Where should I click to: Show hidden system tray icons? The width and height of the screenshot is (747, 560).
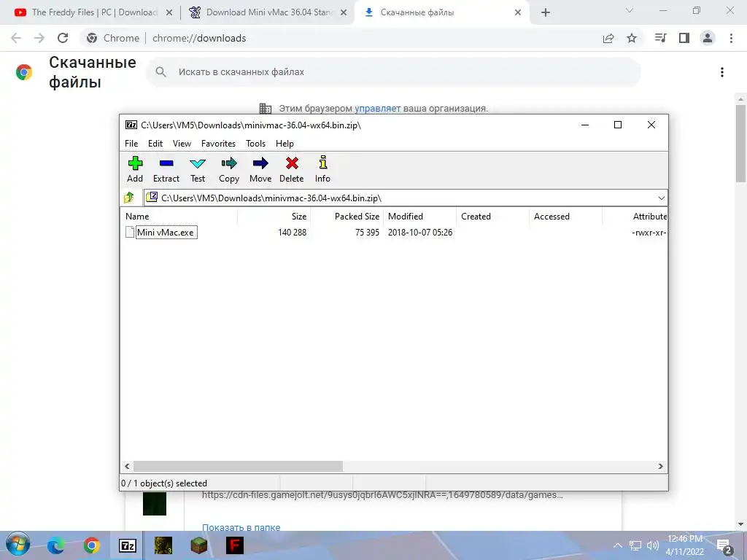pos(617,545)
